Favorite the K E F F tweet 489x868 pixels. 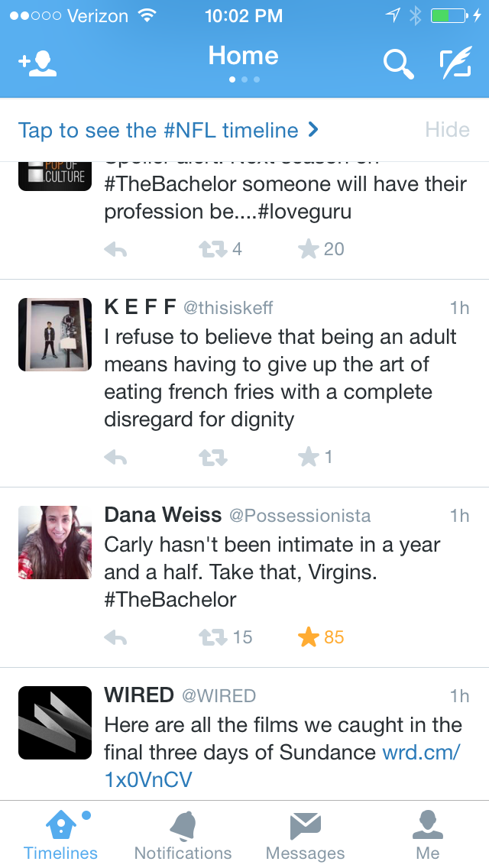tap(309, 458)
